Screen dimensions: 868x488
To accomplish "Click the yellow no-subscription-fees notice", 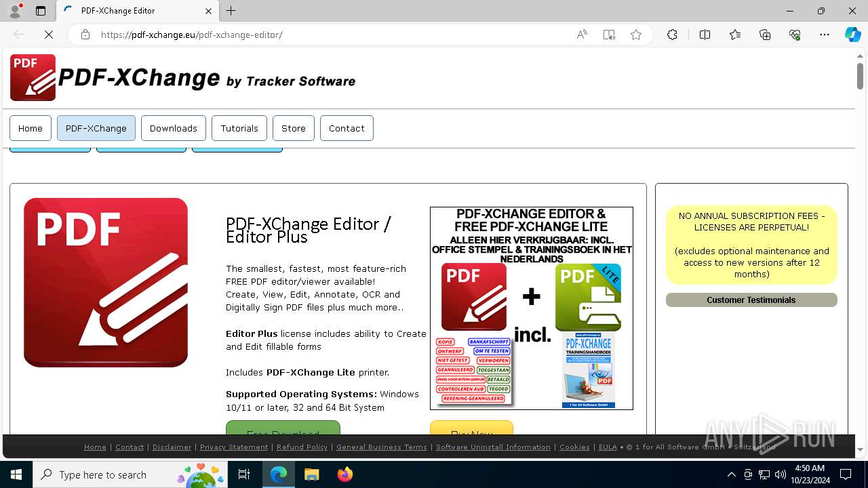I will click(x=751, y=245).
